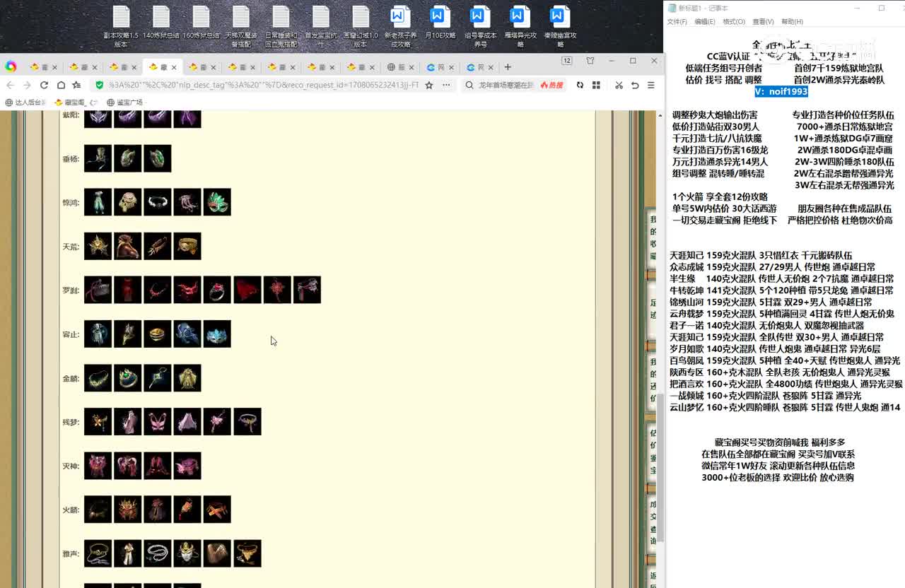Click the crossed bracers in 火麟 row
Screen dimensions: 905x588
[217, 509]
